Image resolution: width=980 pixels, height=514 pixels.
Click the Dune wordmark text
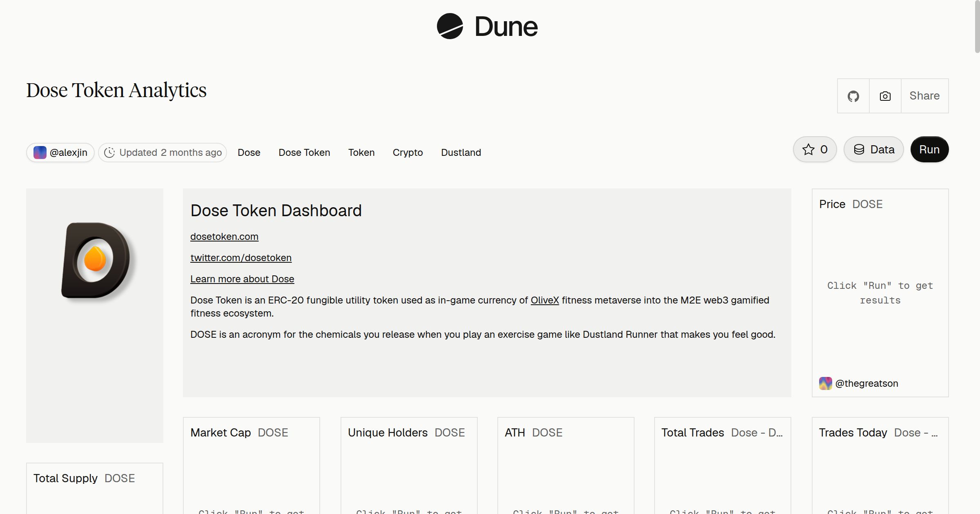[x=506, y=27]
